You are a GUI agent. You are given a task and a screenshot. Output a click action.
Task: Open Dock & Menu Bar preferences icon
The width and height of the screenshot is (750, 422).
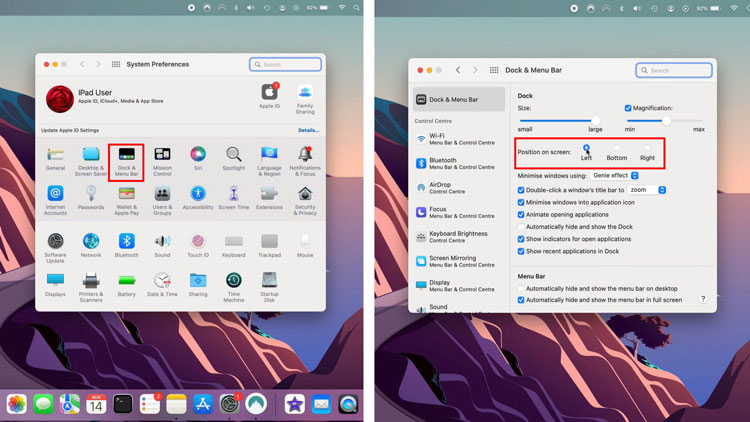click(x=126, y=154)
